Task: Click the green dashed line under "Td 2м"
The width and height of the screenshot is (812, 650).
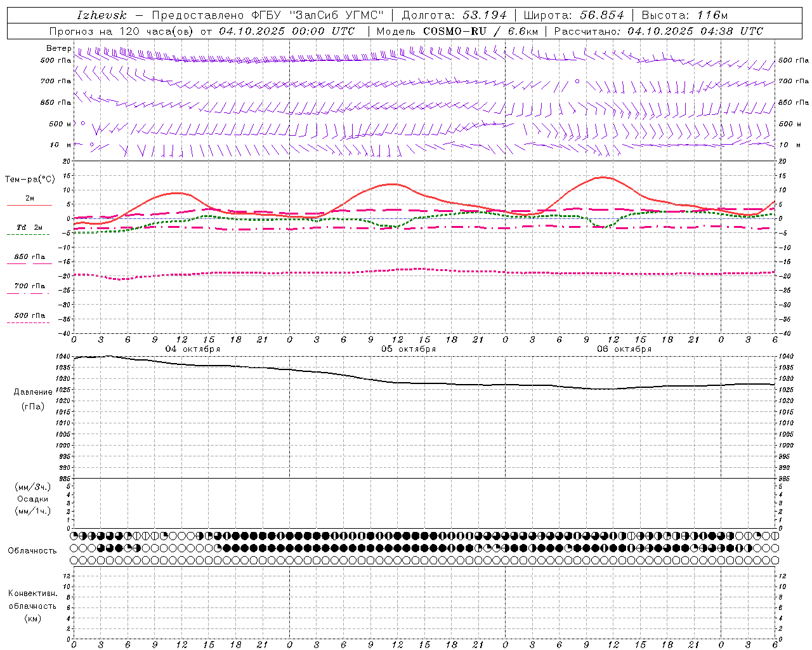Action: [29, 235]
